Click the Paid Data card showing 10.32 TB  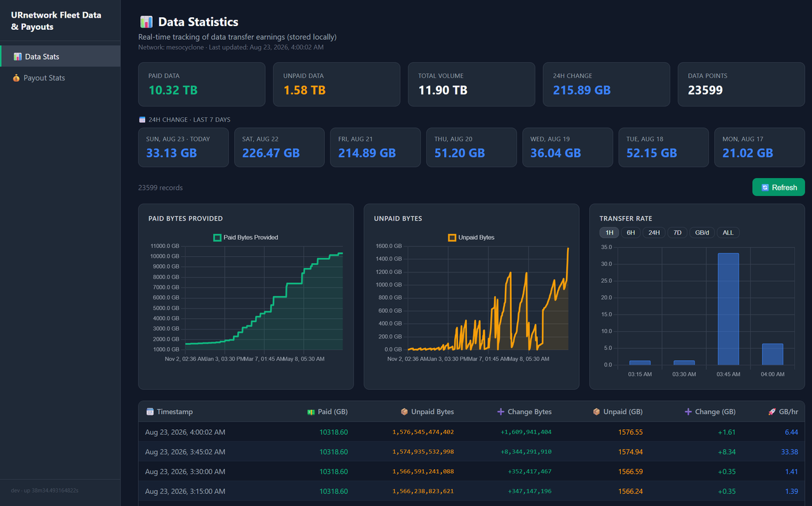pos(202,84)
